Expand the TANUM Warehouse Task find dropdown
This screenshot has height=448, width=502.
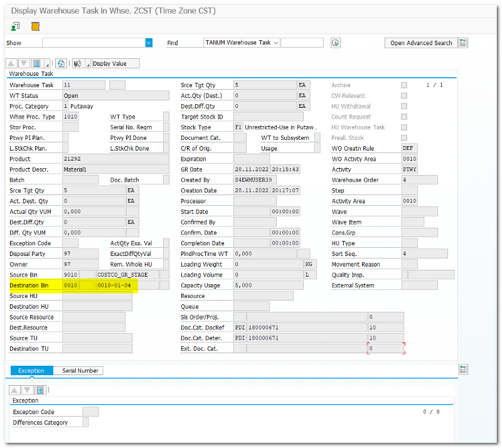[x=275, y=43]
